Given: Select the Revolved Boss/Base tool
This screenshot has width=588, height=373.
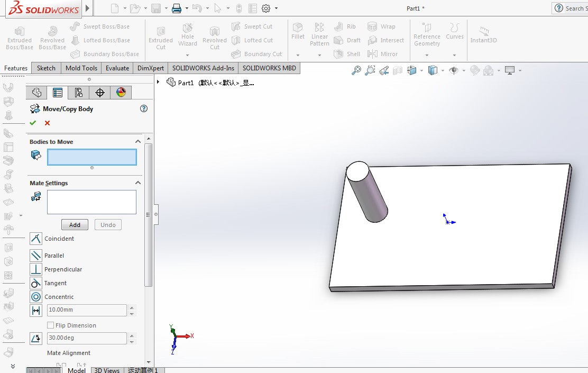Looking at the screenshot, I should coord(52,38).
